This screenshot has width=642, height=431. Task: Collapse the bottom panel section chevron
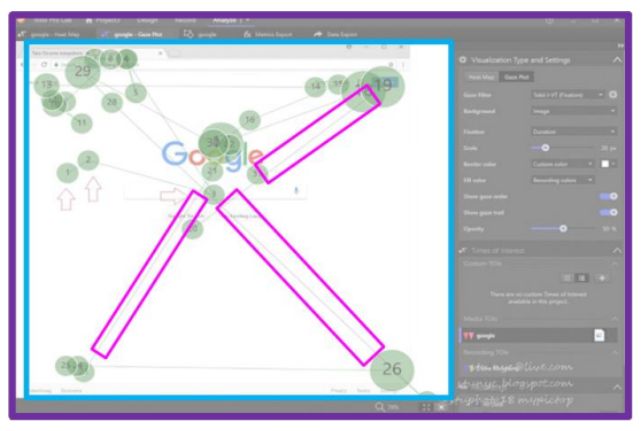click(617, 387)
